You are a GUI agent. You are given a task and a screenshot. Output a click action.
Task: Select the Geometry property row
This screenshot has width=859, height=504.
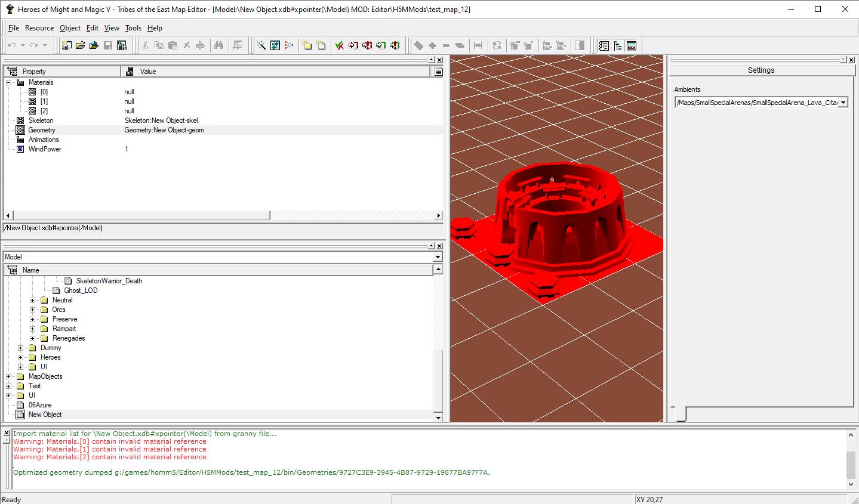(224, 130)
